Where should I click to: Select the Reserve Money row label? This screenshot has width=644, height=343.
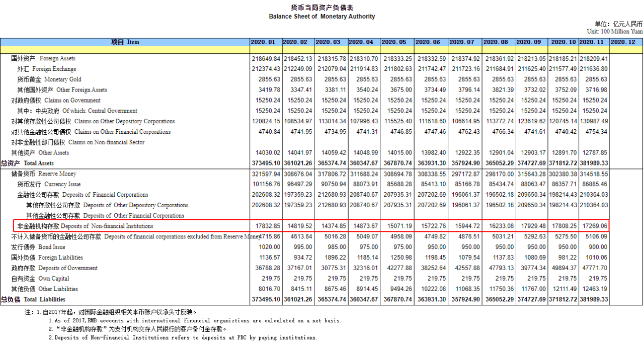point(43,174)
